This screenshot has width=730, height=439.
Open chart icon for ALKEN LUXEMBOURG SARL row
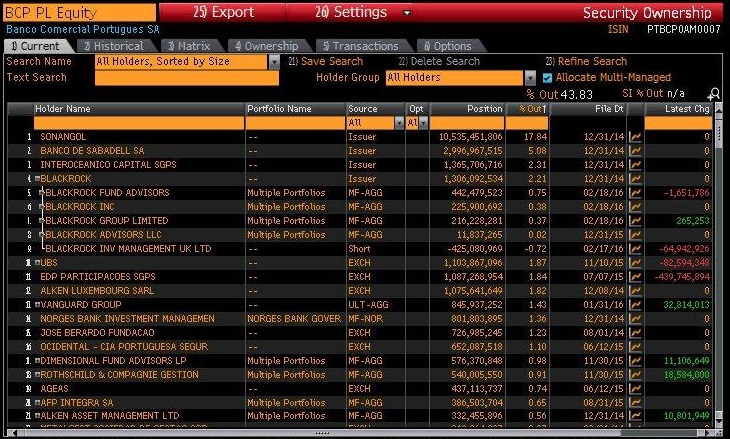[635, 290]
